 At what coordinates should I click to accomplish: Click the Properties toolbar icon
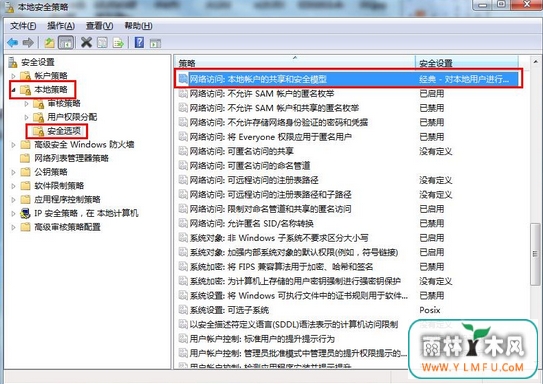pos(102,43)
